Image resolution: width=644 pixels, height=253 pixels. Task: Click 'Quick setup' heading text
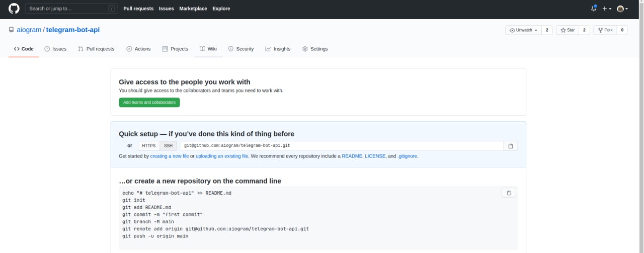coord(206,134)
